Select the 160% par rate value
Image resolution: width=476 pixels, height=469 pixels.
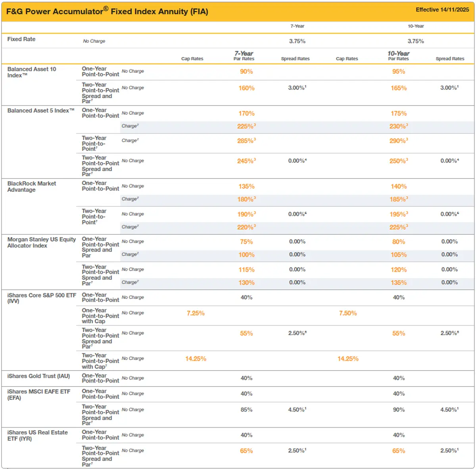pyautogui.click(x=246, y=88)
